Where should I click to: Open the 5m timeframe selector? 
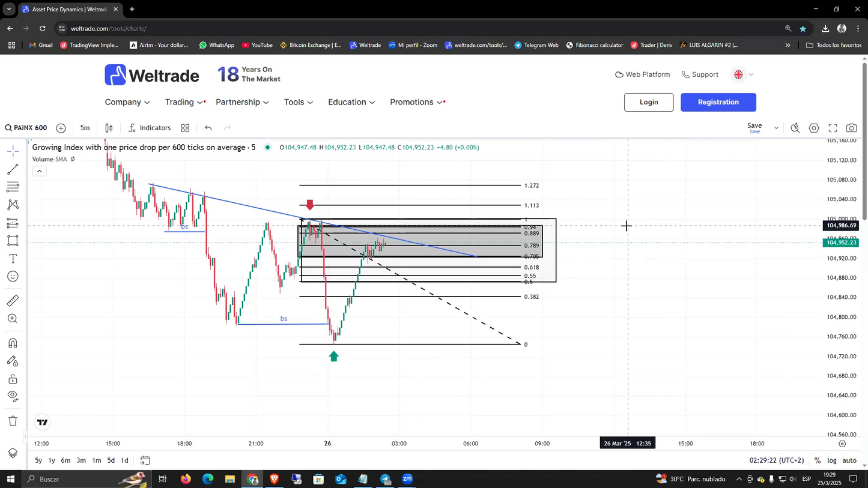85,128
